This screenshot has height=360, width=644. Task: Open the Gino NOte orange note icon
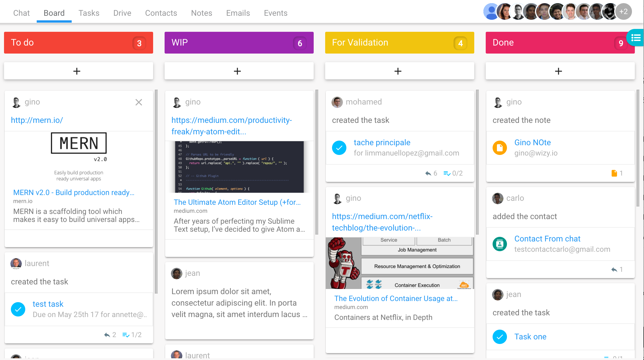tap(500, 148)
